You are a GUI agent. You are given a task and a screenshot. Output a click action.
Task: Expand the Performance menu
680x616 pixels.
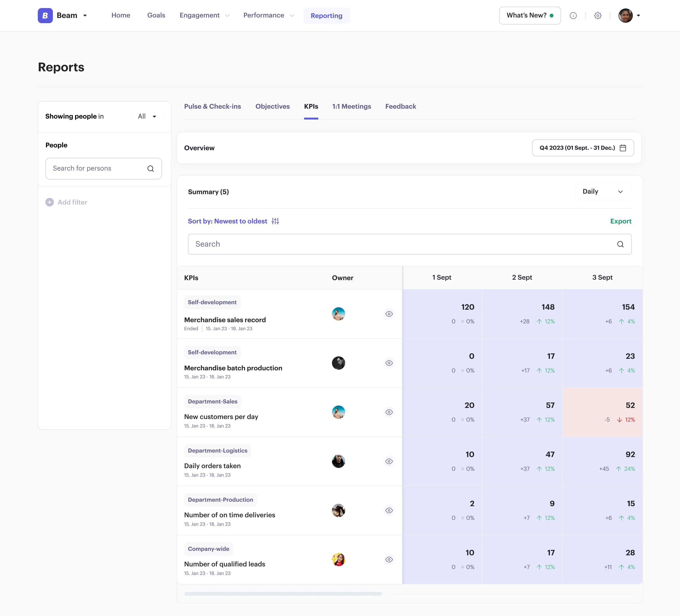click(269, 16)
